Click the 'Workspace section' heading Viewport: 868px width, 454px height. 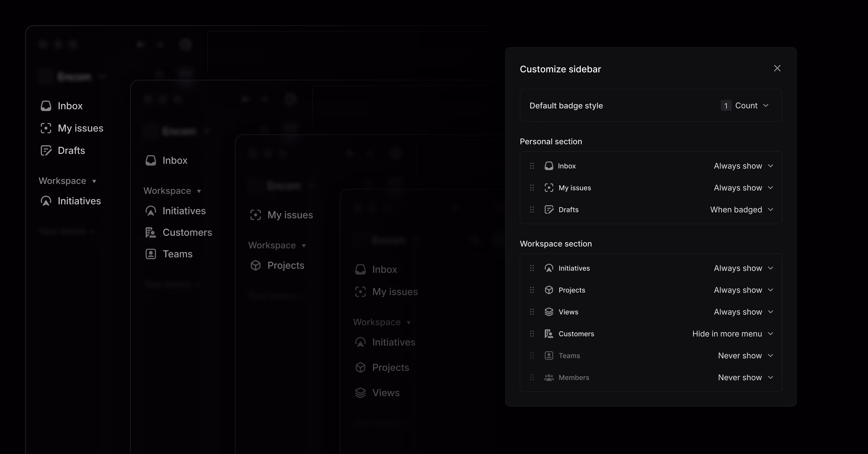click(x=556, y=244)
